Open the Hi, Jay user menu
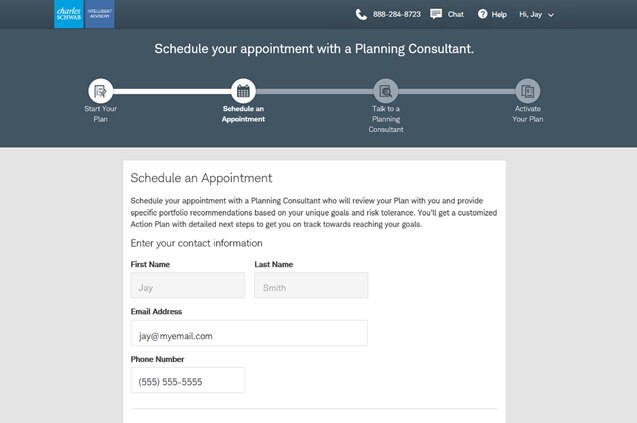Screen dimensions: 637x423 pyautogui.click(x=536, y=15)
